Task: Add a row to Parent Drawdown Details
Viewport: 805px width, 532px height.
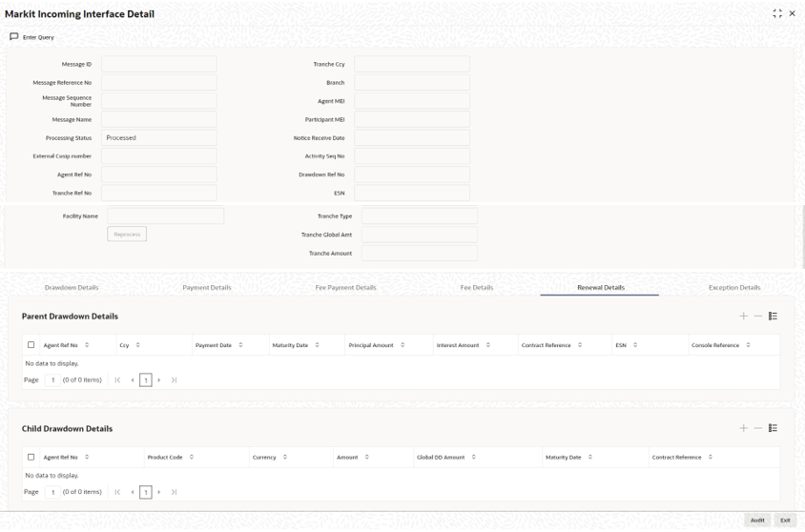Action: coord(743,316)
